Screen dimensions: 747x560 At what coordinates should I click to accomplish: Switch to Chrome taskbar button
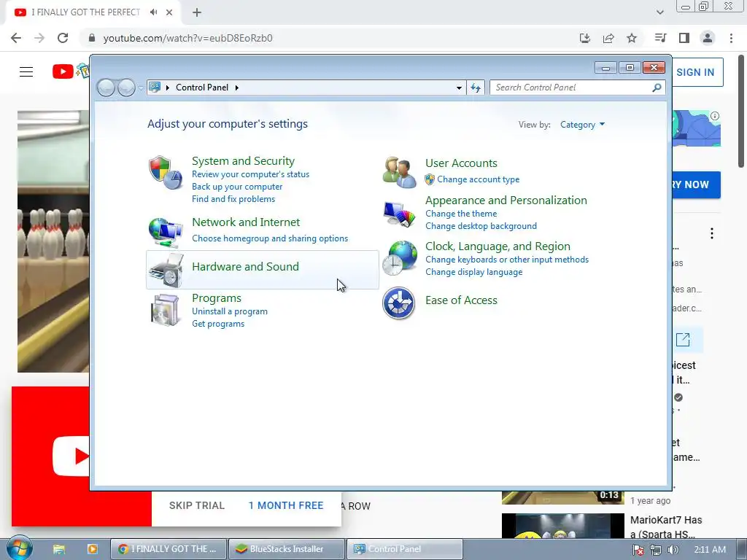click(169, 549)
